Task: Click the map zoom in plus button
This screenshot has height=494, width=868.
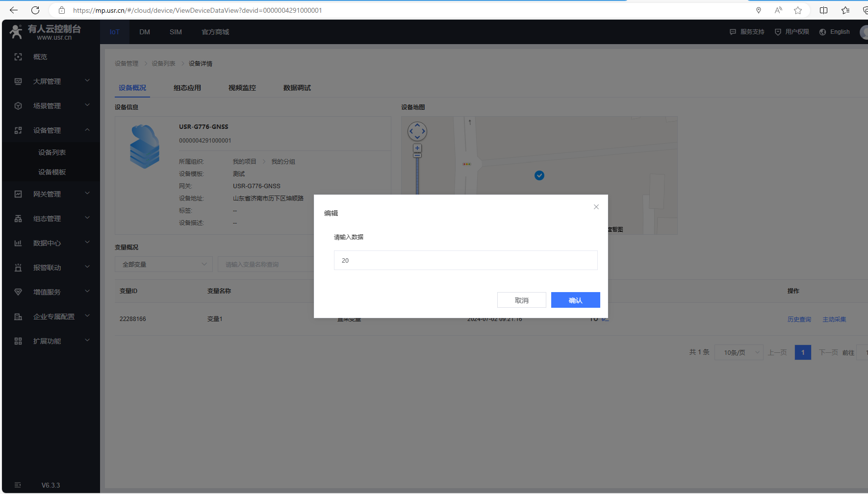Action: [417, 148]
